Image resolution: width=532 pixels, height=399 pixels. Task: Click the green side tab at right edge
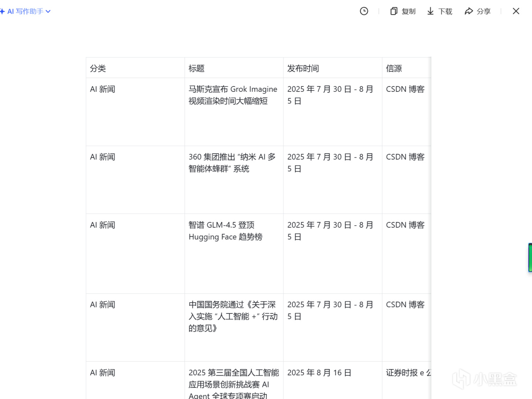(x=530, y=258)
